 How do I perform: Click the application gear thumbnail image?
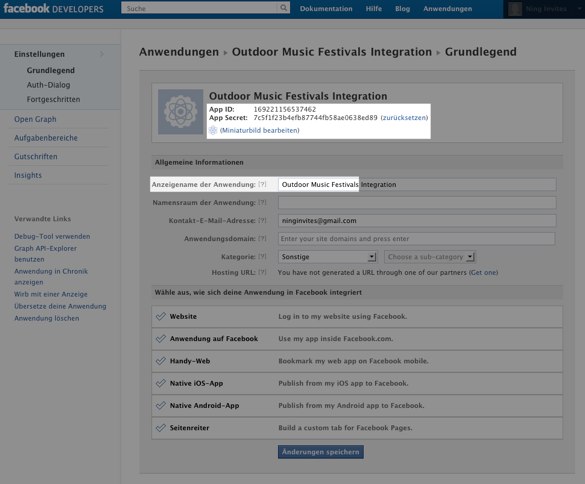pos(181,112)
